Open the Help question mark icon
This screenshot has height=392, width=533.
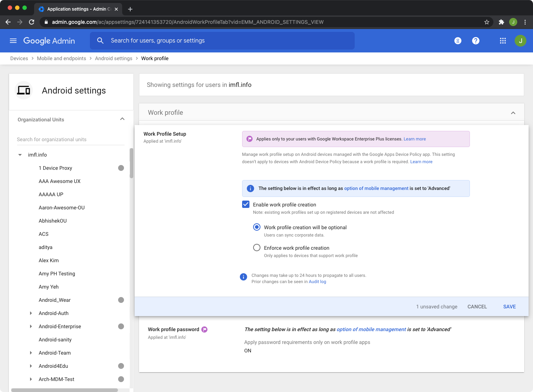[x=476, y=41]
